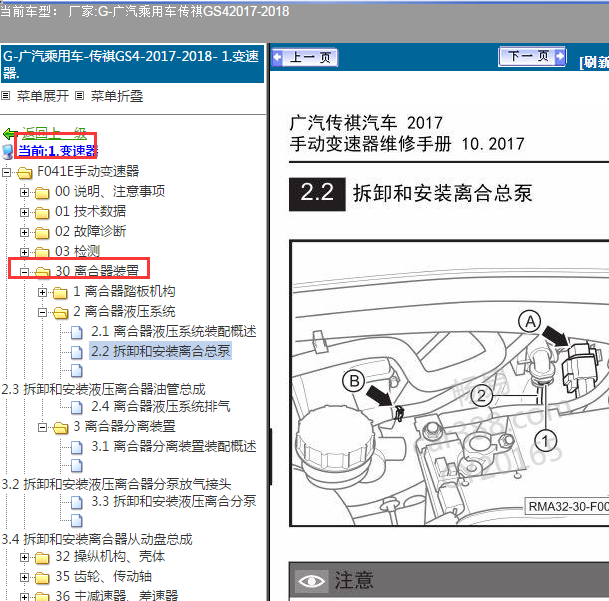Click the folder icon for 35 齿轮、传动轴

tap(42, 577)
